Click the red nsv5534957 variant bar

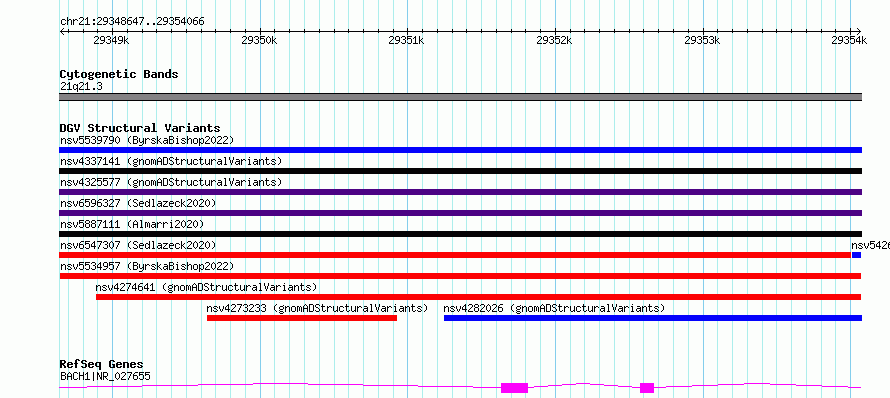tap(460, 276)
